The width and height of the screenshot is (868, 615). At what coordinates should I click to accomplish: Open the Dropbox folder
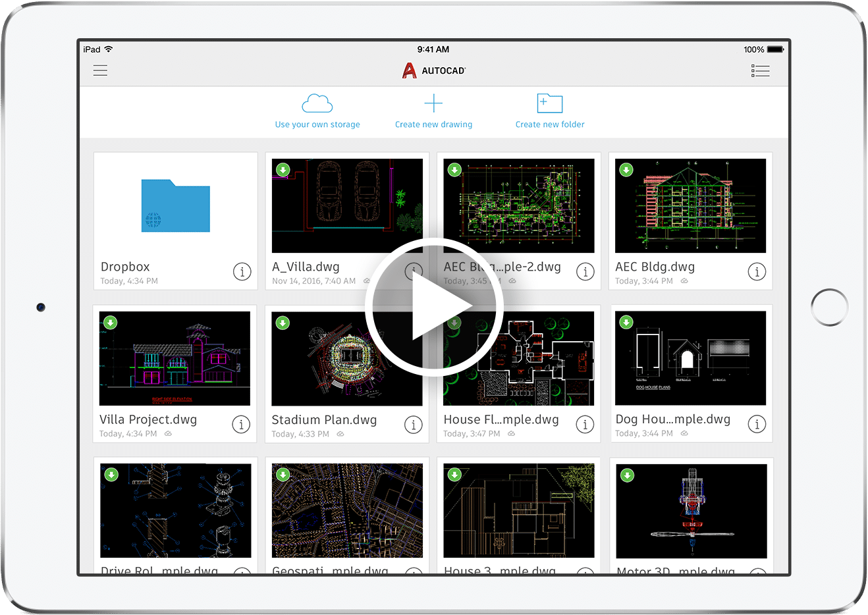176,205
